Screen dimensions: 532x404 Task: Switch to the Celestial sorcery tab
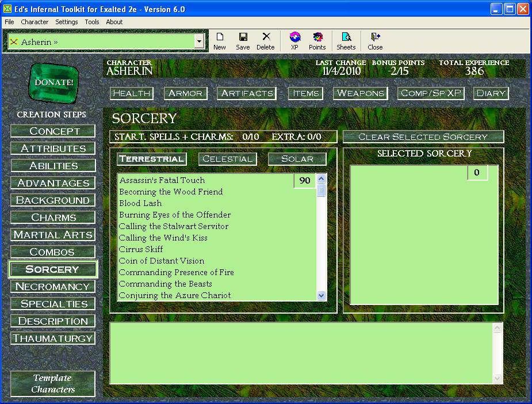[x=227, y=159]
